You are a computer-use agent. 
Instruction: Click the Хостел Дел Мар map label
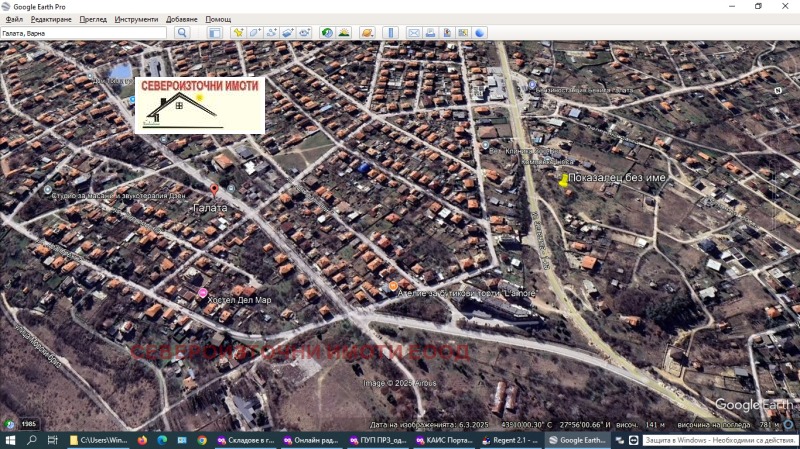(238, 300)
